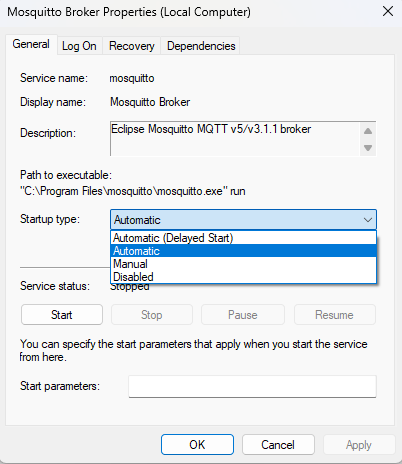Click the greyed-out Apply button

pos(359,445)
